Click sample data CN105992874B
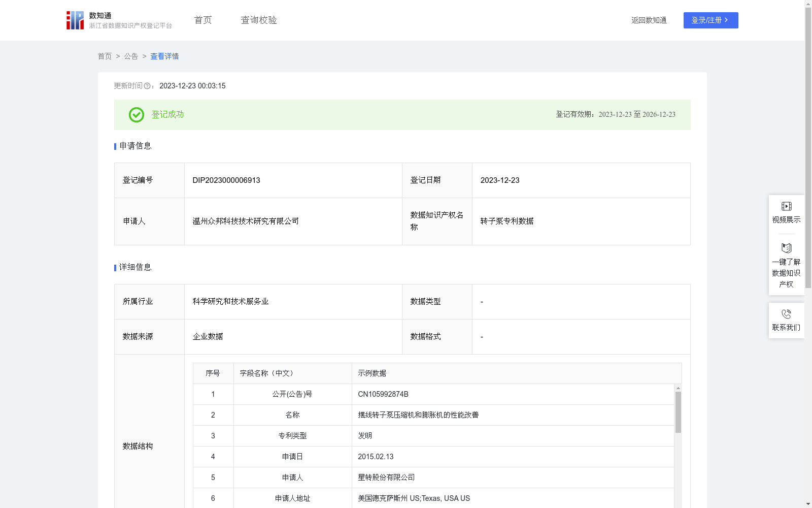This screenshot has width=812, height=508. (x=383, y=394)
